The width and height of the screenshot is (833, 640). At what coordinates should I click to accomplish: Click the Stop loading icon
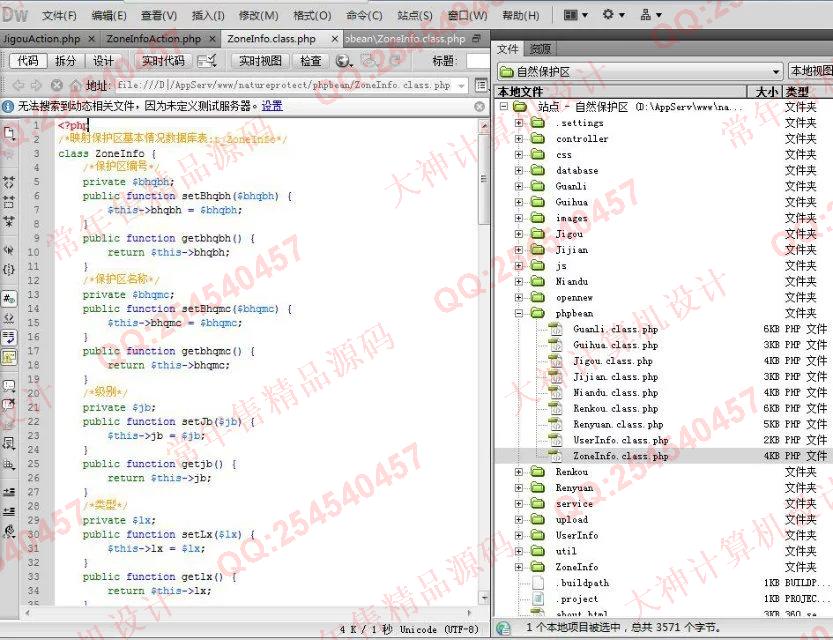[x=57, y=85]
